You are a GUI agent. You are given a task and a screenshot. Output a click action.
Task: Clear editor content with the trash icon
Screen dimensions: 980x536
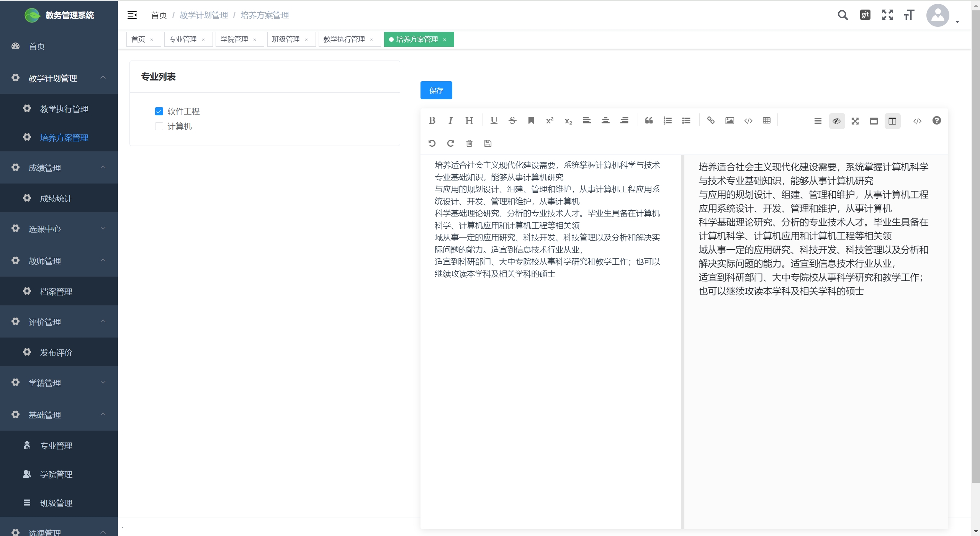(x=469, y=143)
